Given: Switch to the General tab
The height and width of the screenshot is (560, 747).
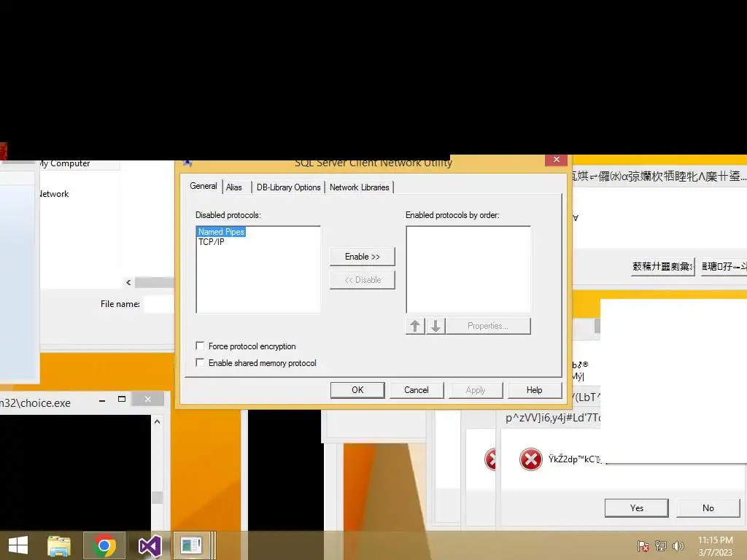Looking at the screenshot, I should (x=204, y=186).
